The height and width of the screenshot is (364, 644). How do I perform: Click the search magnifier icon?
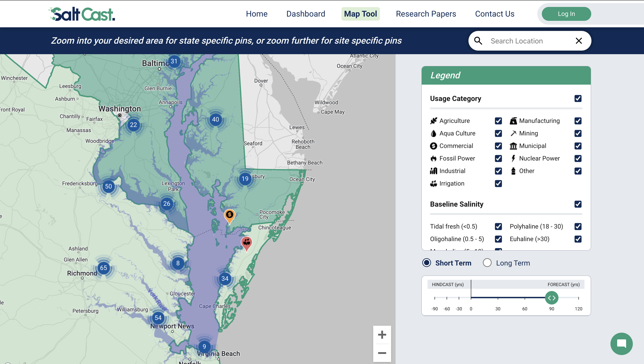tap(478, 41)
